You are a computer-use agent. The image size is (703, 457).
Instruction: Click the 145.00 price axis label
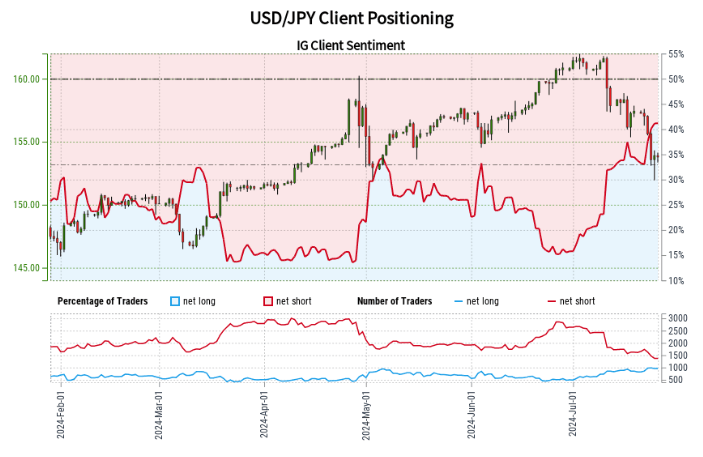[29, 268]
